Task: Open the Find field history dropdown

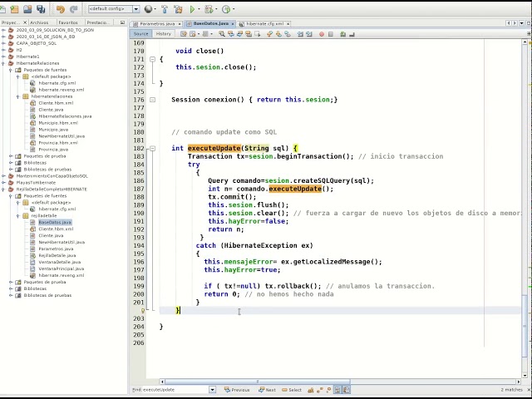Action: point(213,390)
